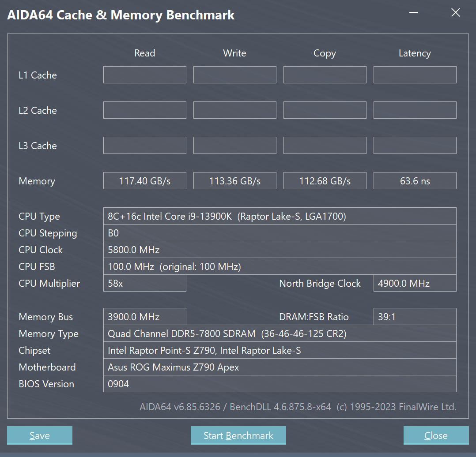Image resolution: width=476 pixels, height=457 pixels.
Task: Click the Latency column header
Action: coord(415,53)
